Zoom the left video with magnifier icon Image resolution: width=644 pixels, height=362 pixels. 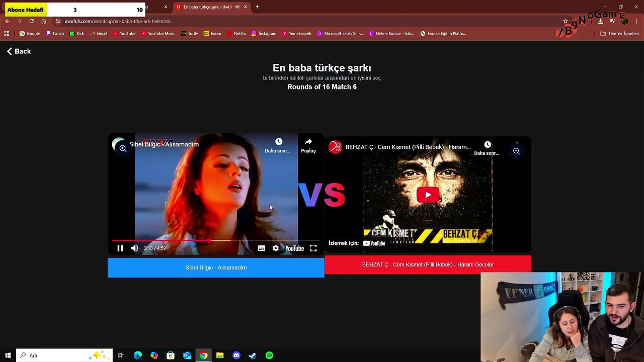(x=123, y=148)
